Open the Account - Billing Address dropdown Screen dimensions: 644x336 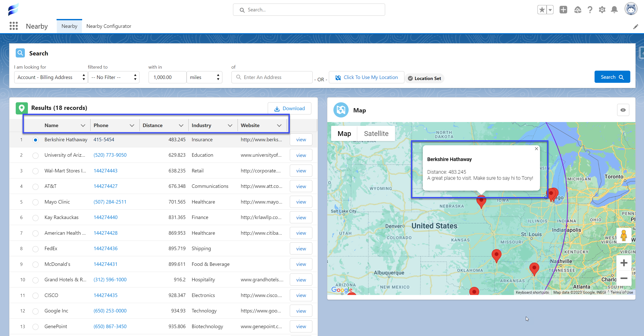(x=51, y=77)
